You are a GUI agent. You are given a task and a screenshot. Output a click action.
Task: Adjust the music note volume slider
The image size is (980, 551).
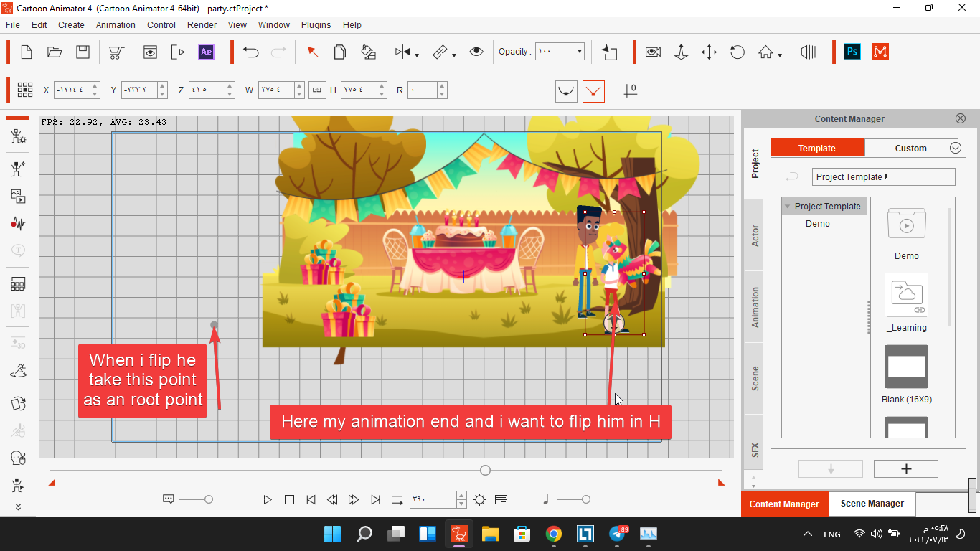(586, 499)
